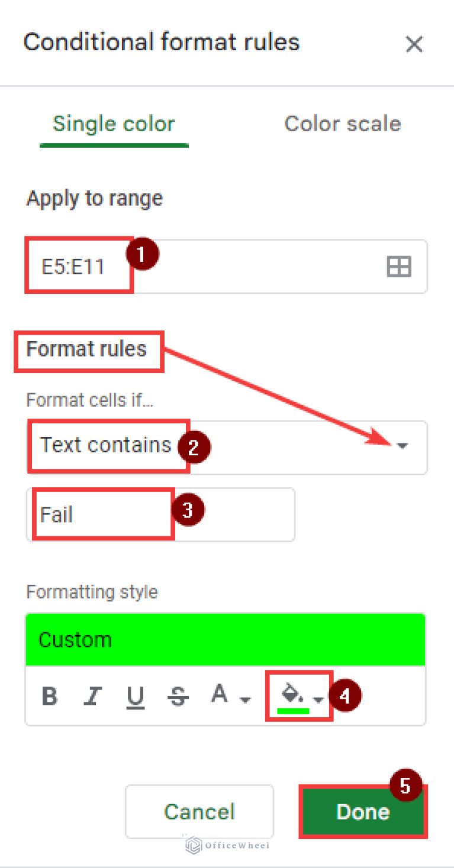Toggle bold formatting in the style bar

click(x=50, y=696)
